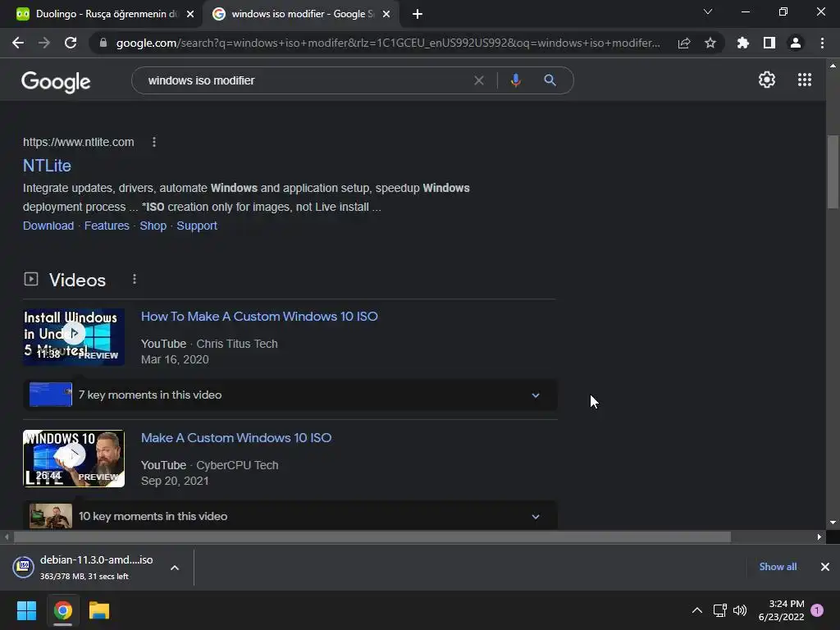The image size is (840, 630).
Task: Click the vertical scrollbar thumb
Action: tap(833, 171)
